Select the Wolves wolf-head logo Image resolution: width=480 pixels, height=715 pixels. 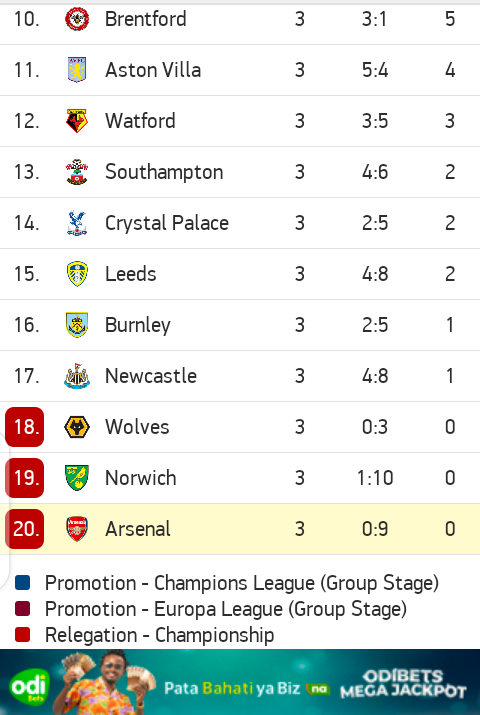click(x=77, y=427)
